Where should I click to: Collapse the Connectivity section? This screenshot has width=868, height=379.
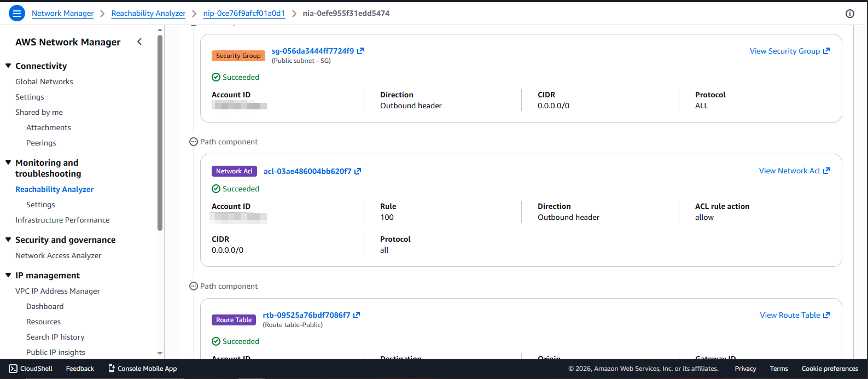pyautogui.click(x=8, y=66)
